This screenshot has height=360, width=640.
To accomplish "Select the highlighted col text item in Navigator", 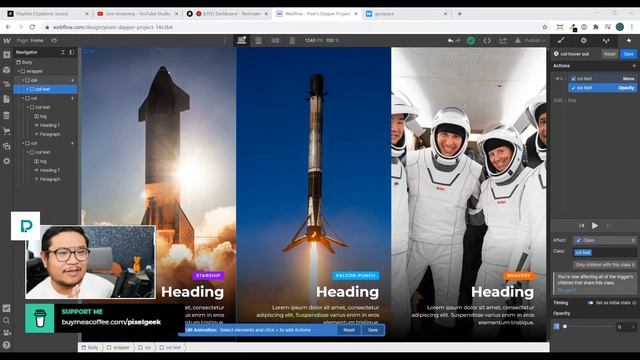I will pos(45,89).
